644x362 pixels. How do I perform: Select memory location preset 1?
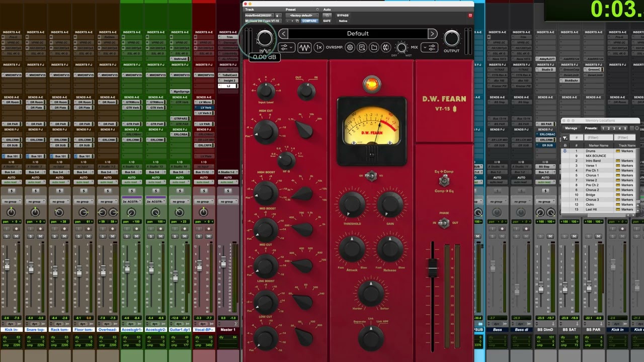(604, 128)
